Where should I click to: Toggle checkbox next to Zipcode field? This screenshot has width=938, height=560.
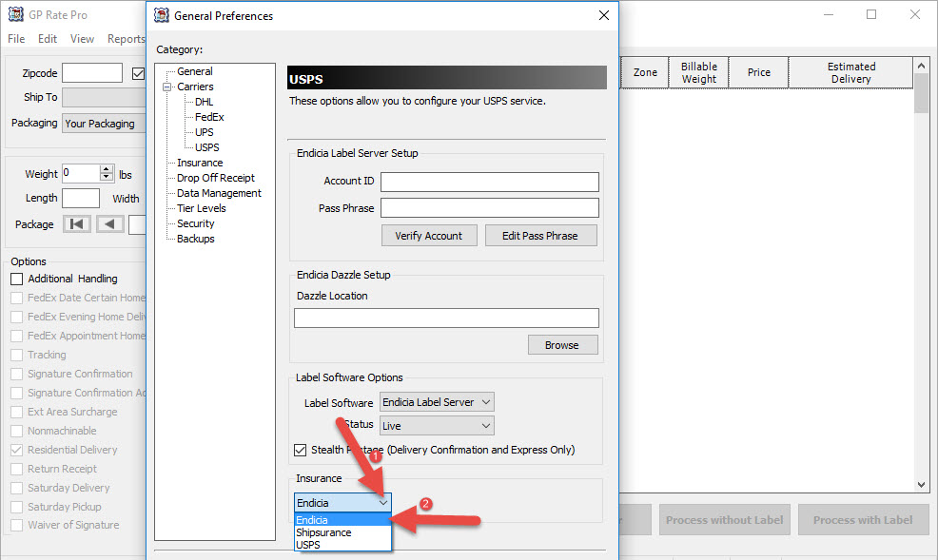click(138, 73)
